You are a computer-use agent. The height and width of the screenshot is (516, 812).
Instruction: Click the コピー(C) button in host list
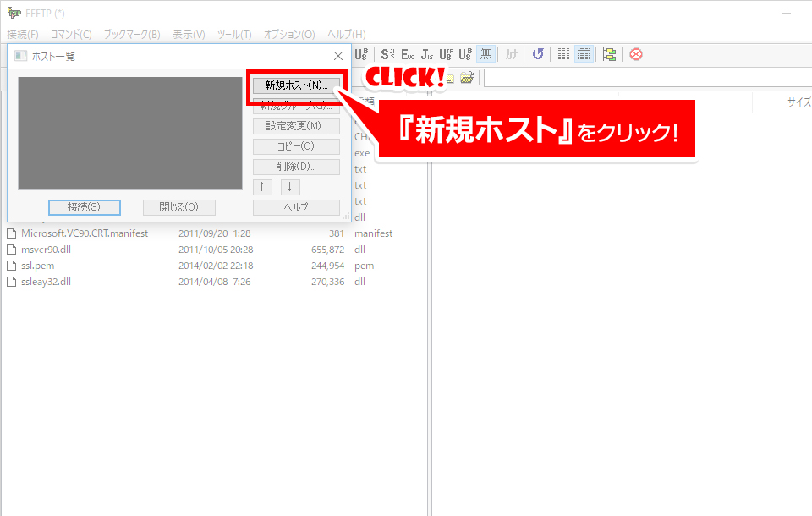pyautogui.click(x=296, y=146)
